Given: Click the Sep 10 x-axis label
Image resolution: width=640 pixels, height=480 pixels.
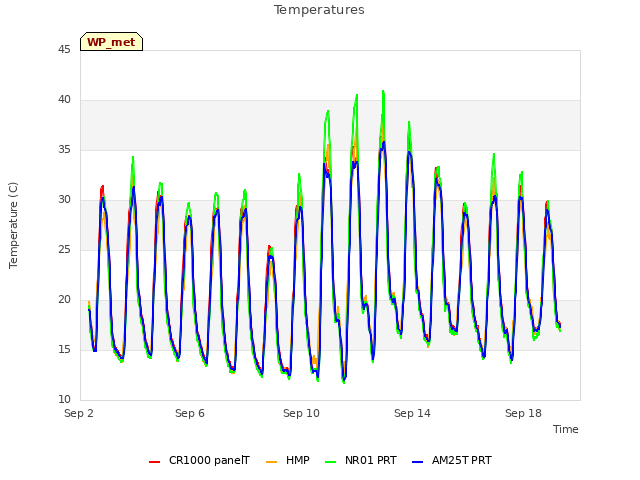Looking at the screenshot, I should coord(301,413).
